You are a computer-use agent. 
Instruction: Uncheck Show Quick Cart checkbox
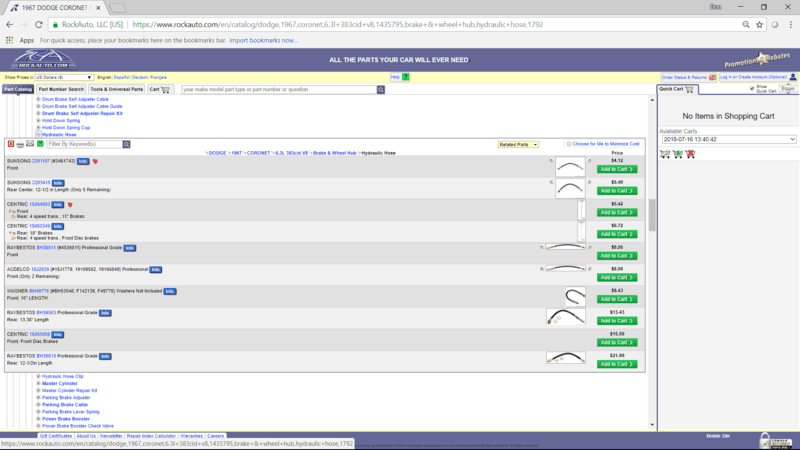click(x=752, y=89)
